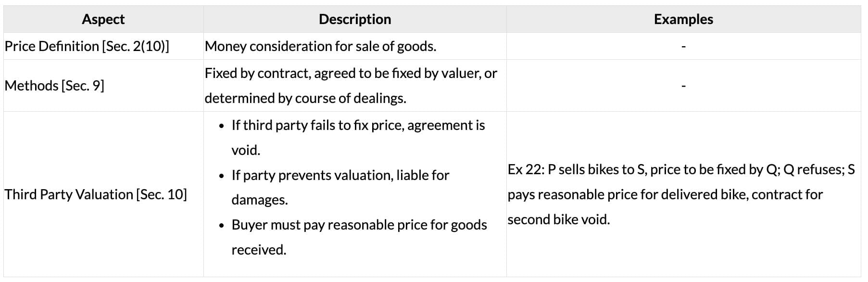Click the Aspect column header
This screenshot has width=868, height=282.
pyautogui.click(x=103, y=19)
